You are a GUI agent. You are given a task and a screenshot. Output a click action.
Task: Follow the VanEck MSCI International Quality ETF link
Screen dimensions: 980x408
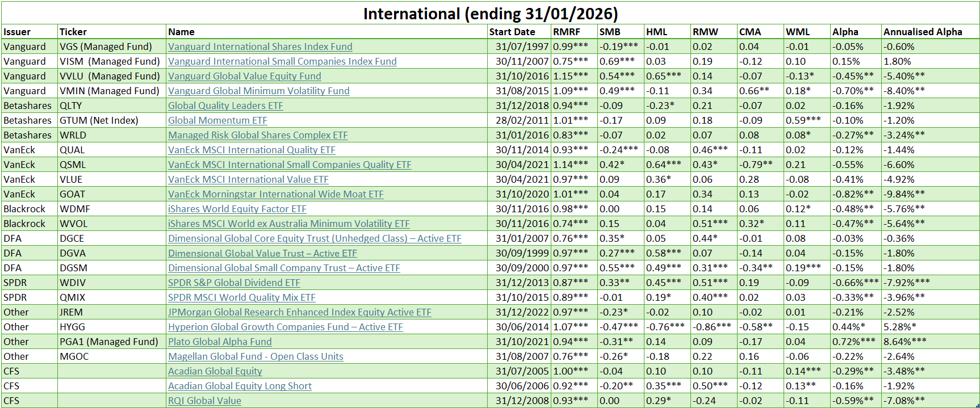coord(252,150)
